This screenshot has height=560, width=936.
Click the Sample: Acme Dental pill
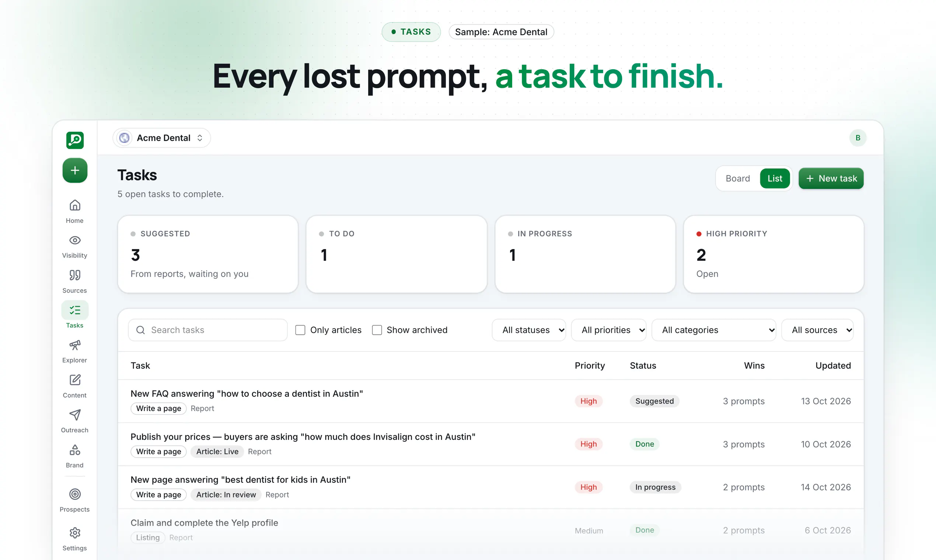pyautogui.click(x=501, y=32)
